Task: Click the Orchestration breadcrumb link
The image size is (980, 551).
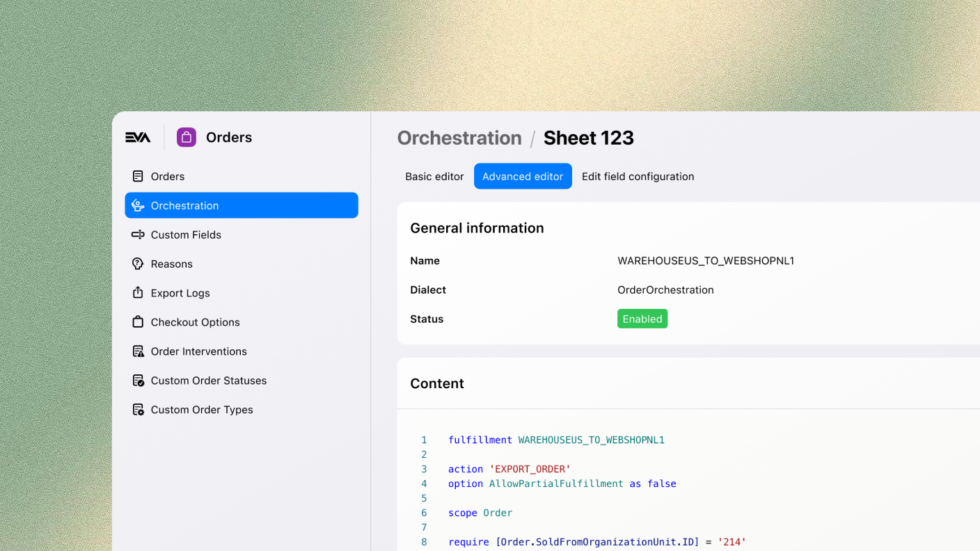Action: pos(459,138)
